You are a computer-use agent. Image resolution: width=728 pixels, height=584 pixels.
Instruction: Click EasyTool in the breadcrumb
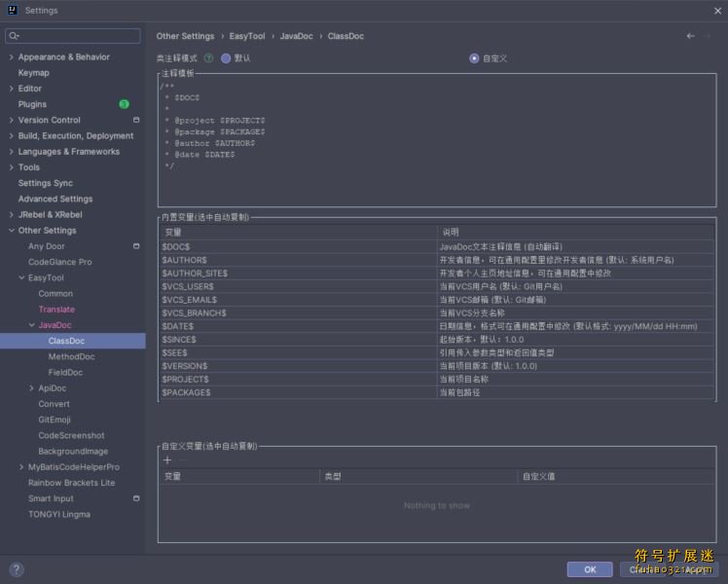[247, 36]
